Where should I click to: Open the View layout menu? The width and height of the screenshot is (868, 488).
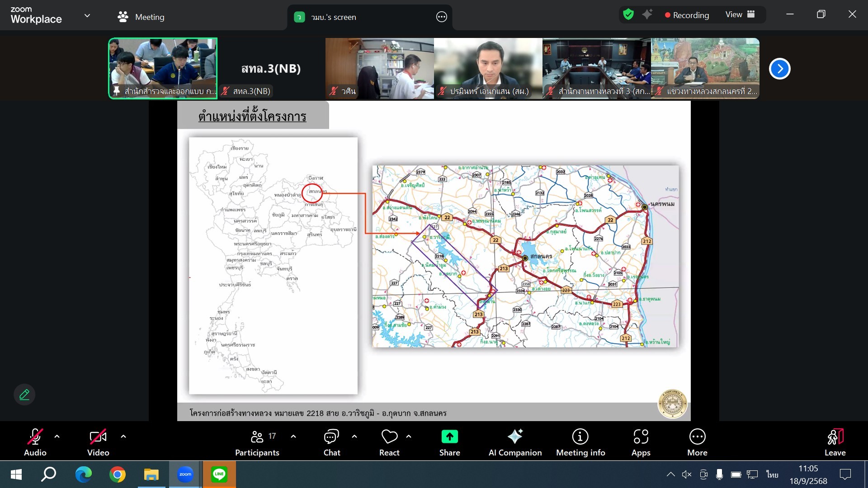[740, 14]
